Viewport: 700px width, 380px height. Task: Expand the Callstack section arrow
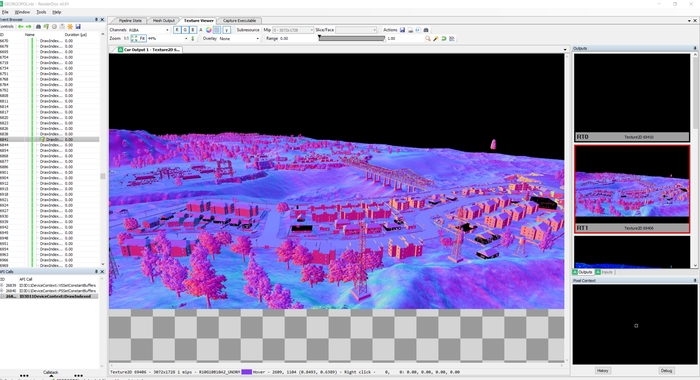click(51, 376)
